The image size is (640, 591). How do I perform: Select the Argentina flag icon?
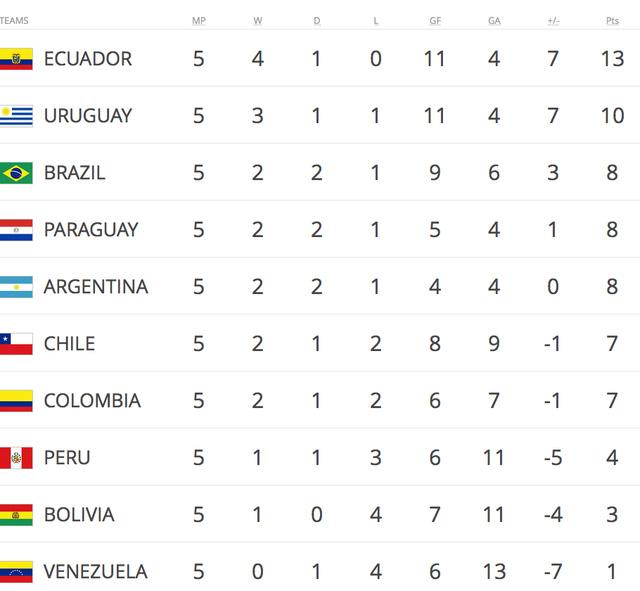click(x=16, y=287)
